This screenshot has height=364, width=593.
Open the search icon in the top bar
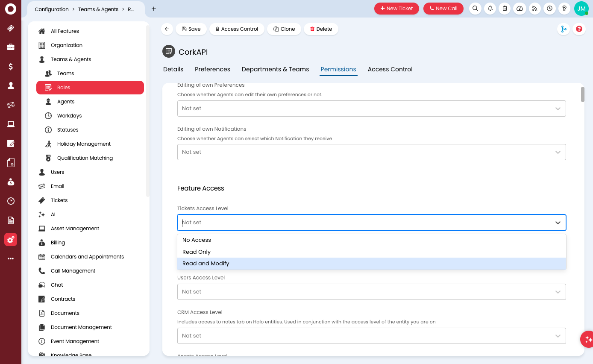point(476,9)
